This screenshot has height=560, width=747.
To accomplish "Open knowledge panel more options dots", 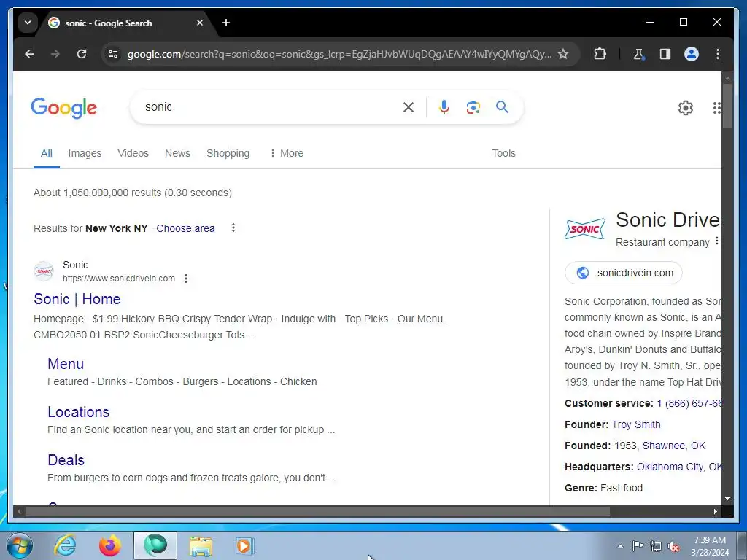I will click(x=717, y=241).
